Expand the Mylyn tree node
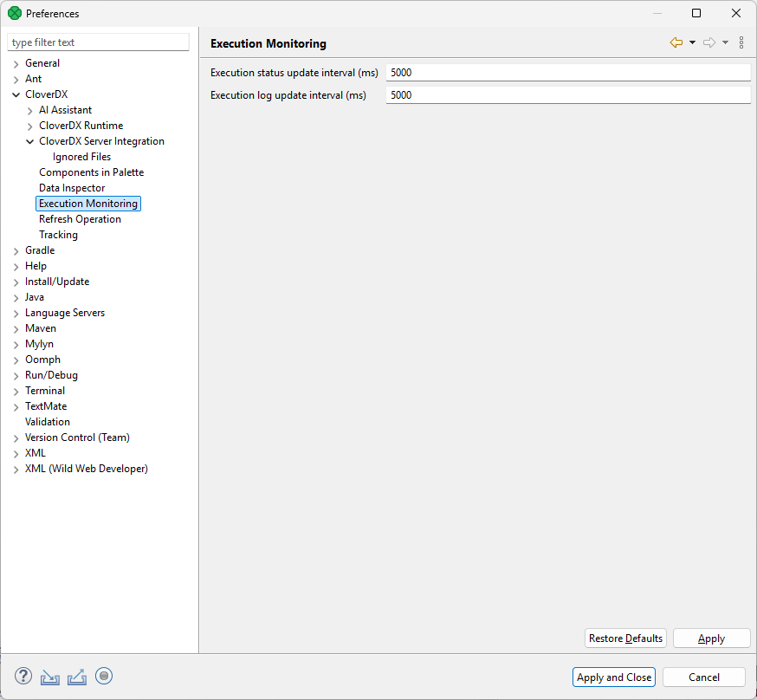 point(16,345)
